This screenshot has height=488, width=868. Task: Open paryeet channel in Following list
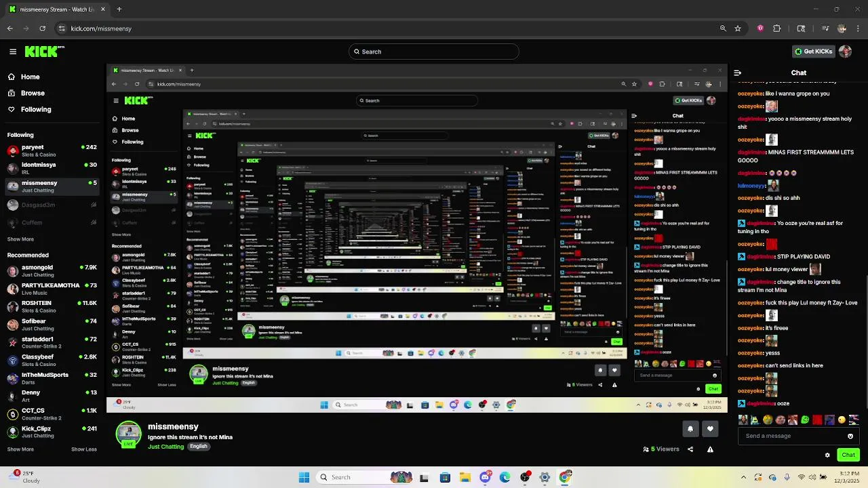[x=52, y=150]
